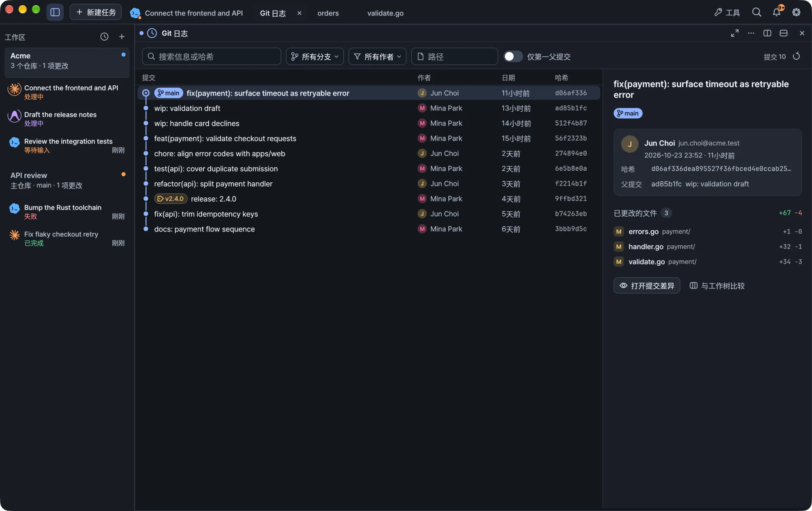Viewport: 812px width, 511px height.
Task: Click the v2.4.0 tag badge
Action: point(171,199)
